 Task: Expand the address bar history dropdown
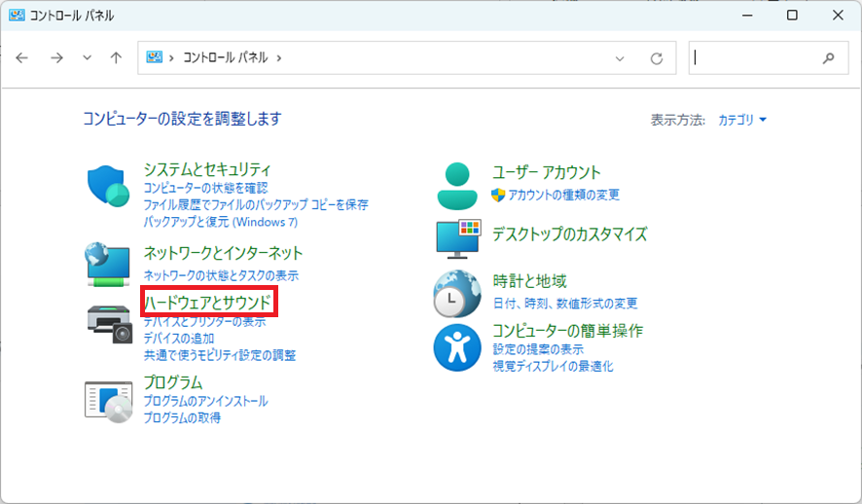pos(620,58)
